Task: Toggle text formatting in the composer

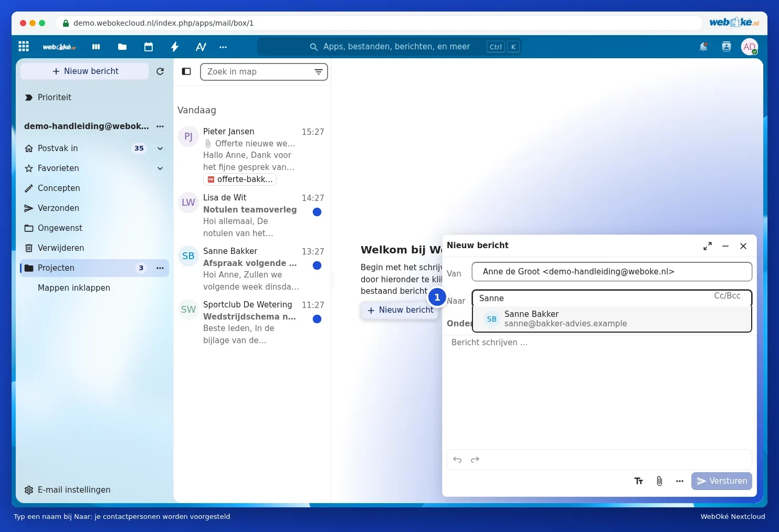Action: point(639,481)
